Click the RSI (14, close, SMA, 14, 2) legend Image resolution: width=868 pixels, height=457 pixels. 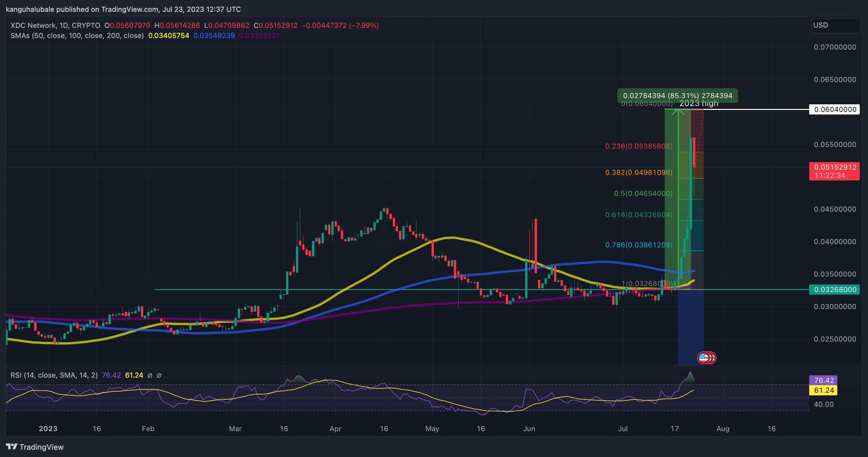(54, 375)
